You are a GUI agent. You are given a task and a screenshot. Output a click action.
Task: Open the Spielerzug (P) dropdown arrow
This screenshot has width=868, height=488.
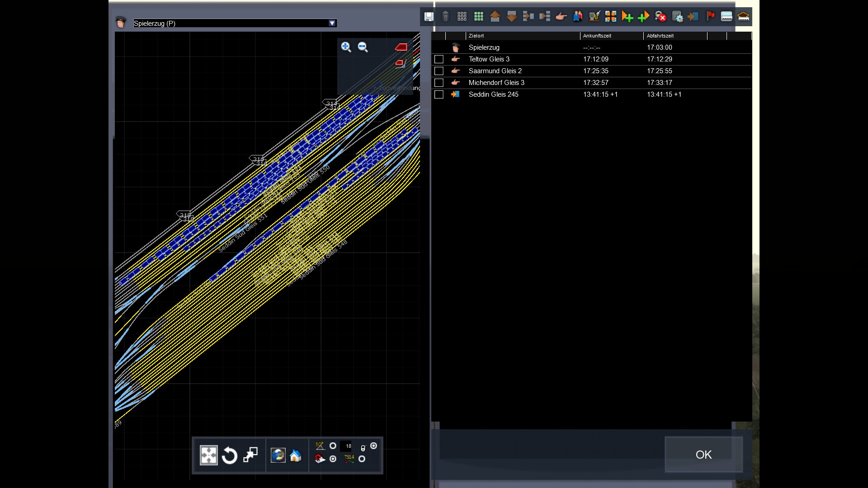(x=332, y=23)
